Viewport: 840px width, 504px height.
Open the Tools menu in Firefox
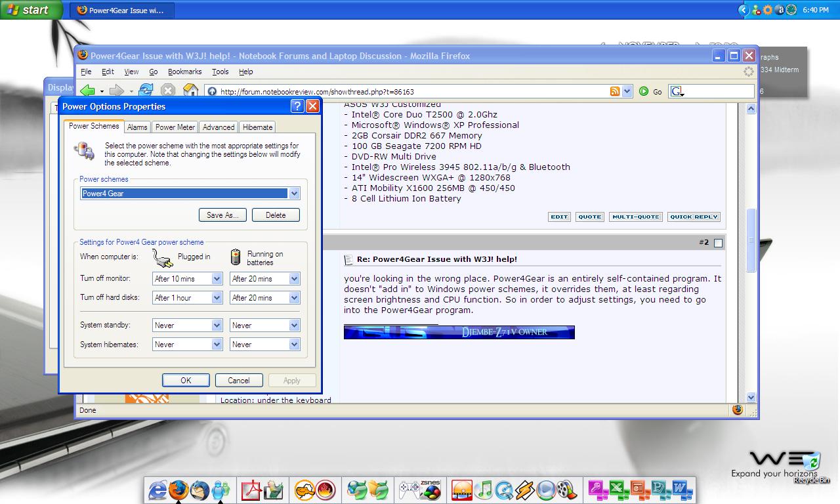point(220,72)
